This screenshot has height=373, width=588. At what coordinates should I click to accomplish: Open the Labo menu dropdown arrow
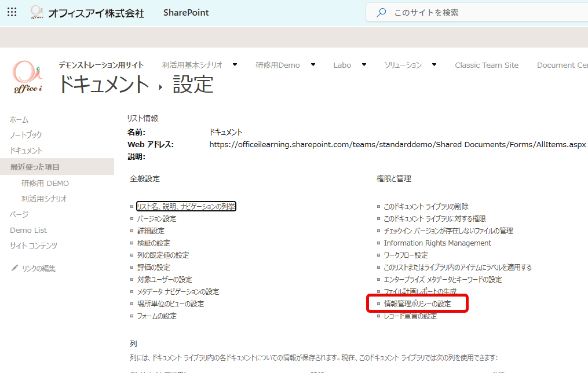tap(364, 65)
